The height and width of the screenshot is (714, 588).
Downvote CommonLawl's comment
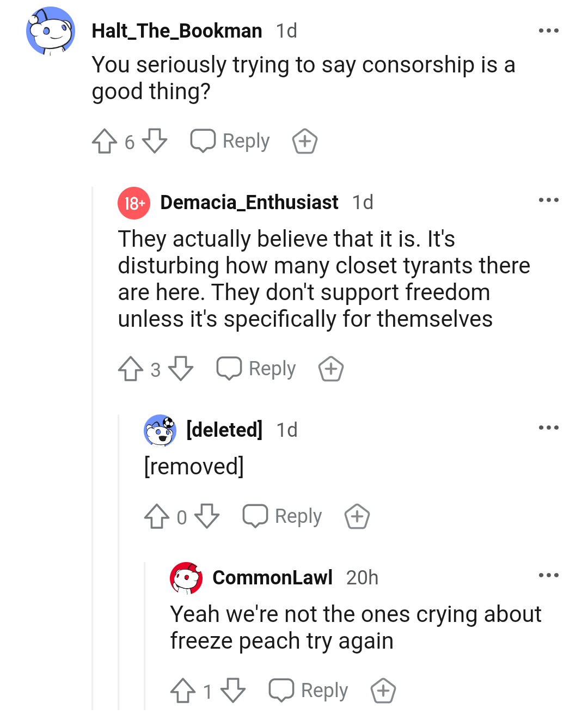point(233,691)
